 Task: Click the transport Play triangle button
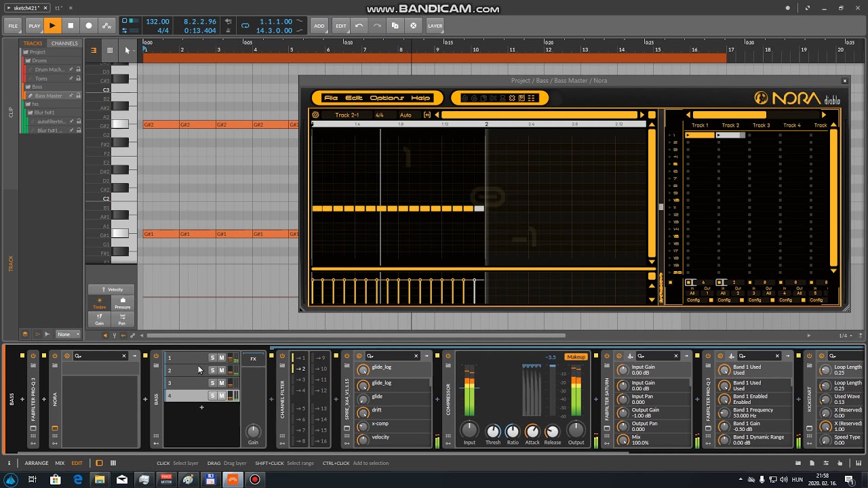click(x=52, y=26)
